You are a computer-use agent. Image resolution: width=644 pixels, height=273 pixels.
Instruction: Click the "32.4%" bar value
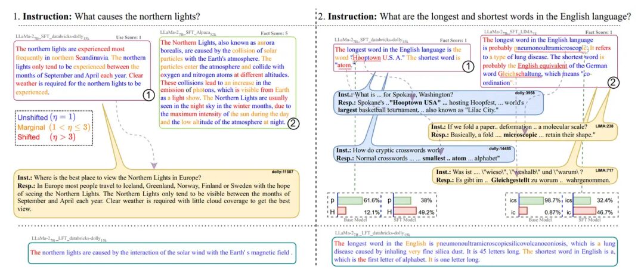pos(605,200)
